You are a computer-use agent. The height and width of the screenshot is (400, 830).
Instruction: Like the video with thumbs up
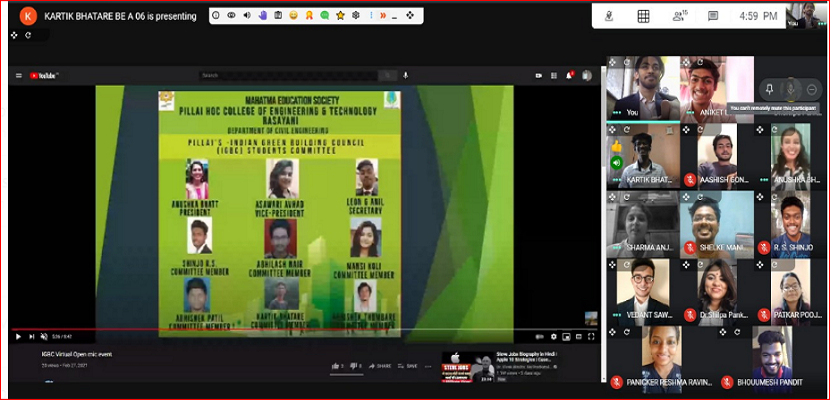tap(338, 366)
